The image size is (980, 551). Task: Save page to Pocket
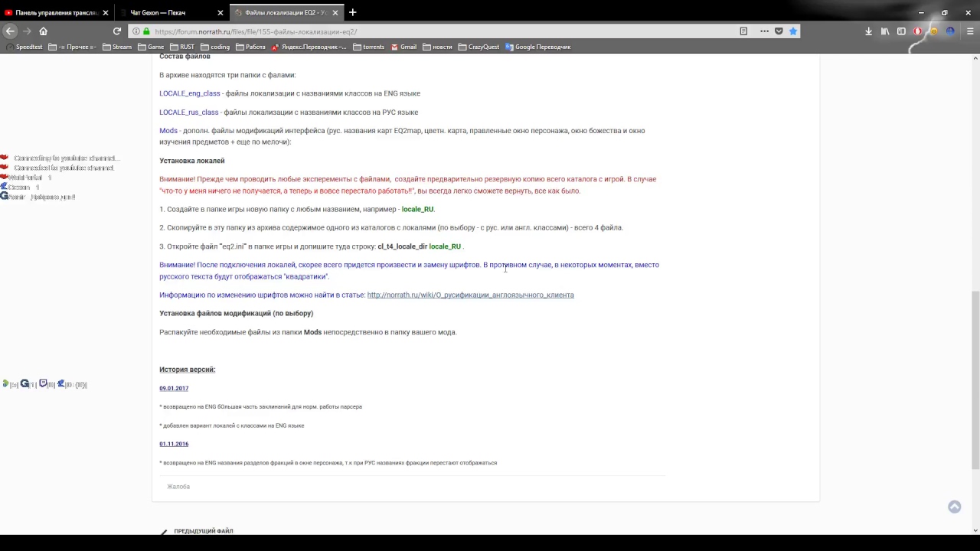tap(779, 31)
